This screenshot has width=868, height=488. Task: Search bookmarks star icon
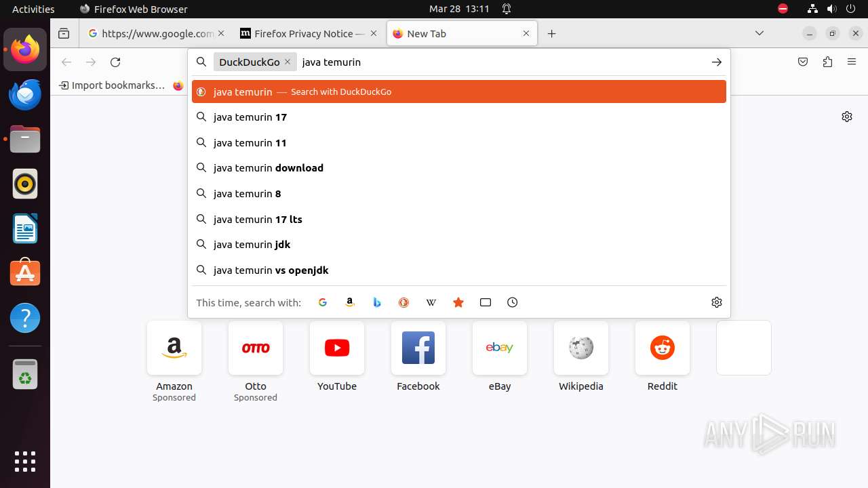pos(458,302)
